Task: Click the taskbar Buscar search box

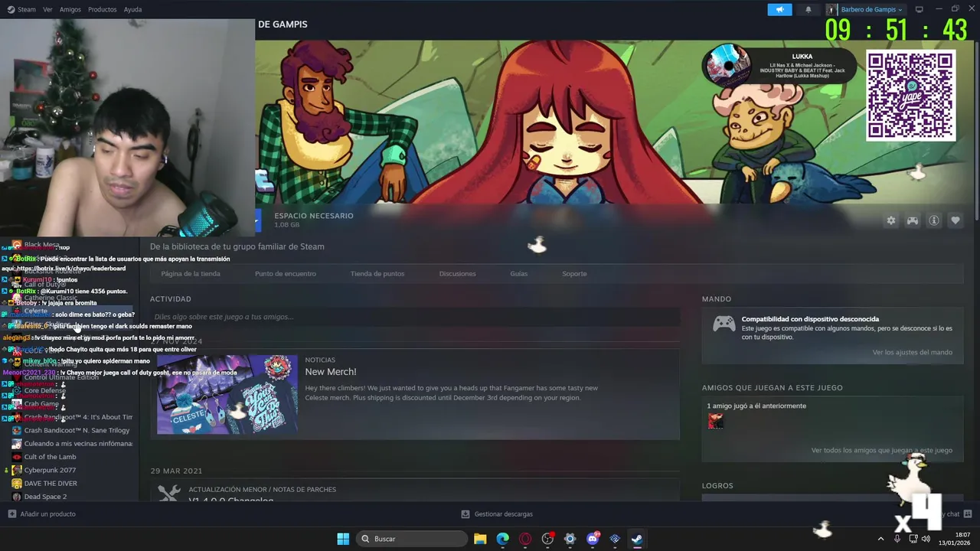Action: [x=413, y=539]
